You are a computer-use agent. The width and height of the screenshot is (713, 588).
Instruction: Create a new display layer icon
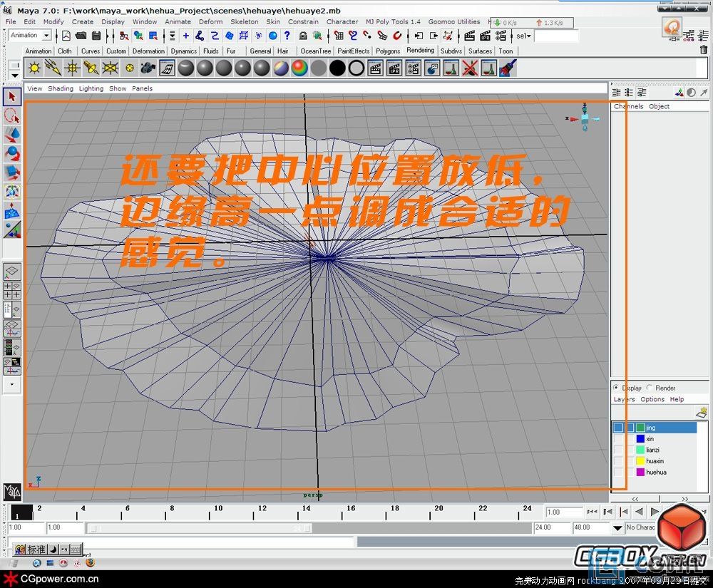click(x=701, y=413)
